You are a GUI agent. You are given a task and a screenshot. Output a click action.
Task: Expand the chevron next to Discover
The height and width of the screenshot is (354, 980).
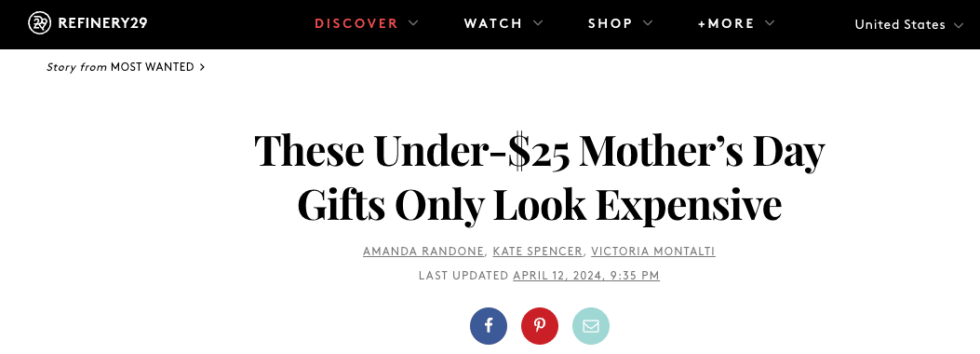click(413, 23)
